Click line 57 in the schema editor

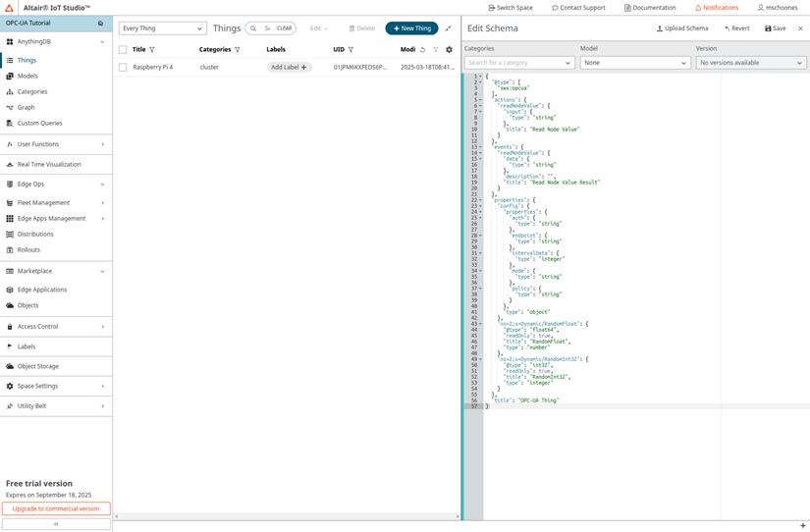[646, 406]
